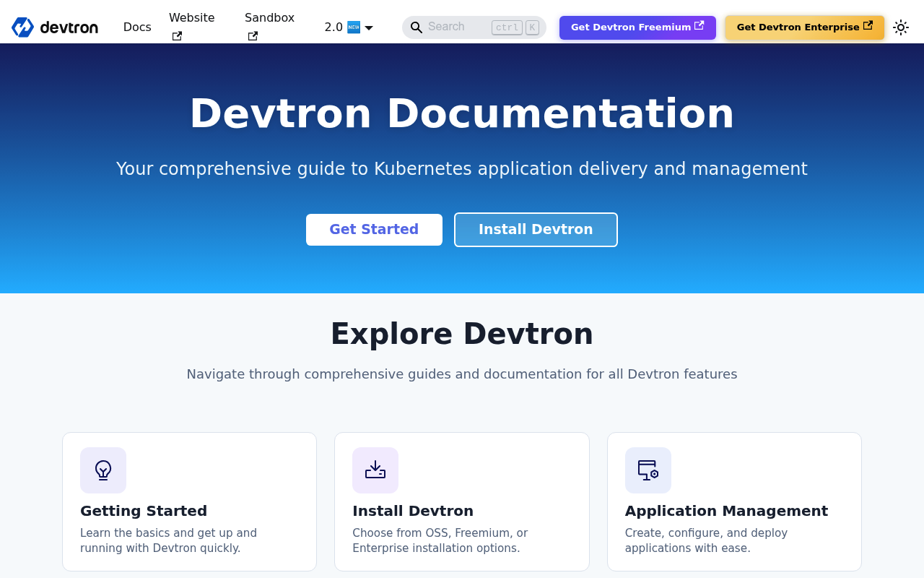Viewport: 924px width, 578px height.
Task: Click the Application Management monitor icon
Action: point(648,470)
